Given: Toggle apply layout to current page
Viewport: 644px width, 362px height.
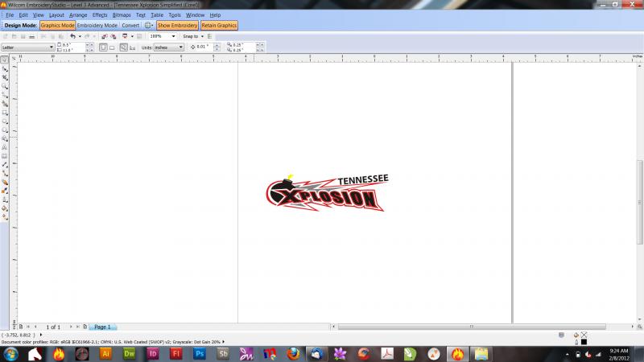Looking at the screenshot, I should tap(133, 47).
